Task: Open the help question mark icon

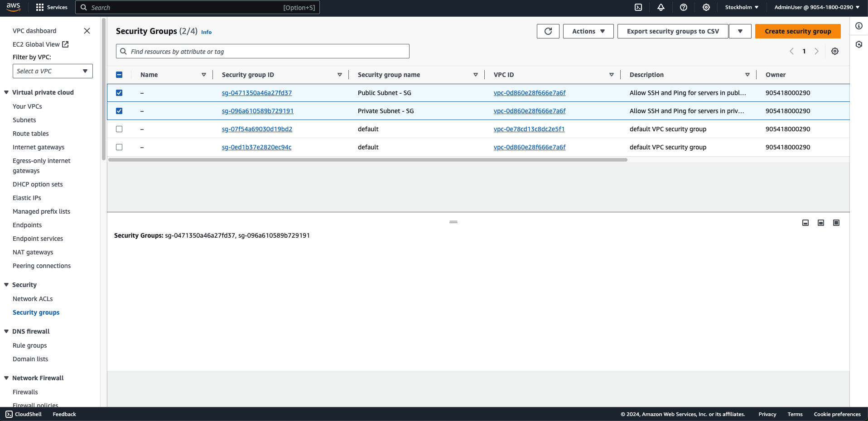Action: click(x=684, y=7)
